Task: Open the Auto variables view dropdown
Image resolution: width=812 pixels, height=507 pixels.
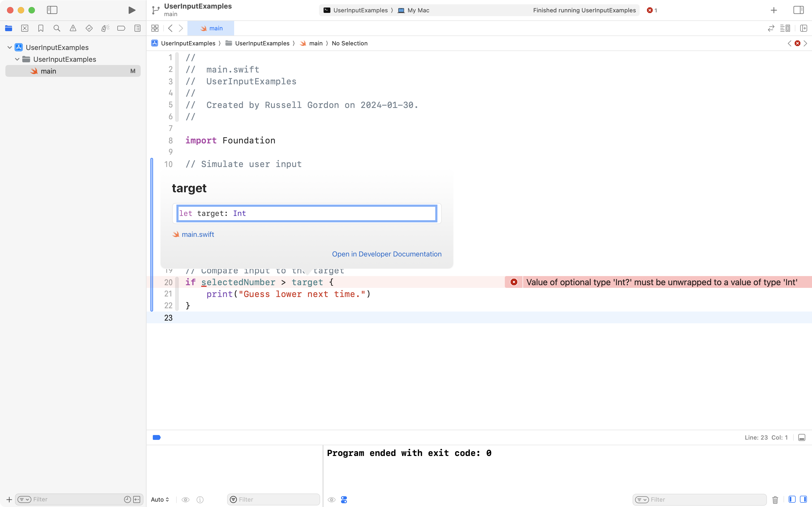Action: click(160, 499)
